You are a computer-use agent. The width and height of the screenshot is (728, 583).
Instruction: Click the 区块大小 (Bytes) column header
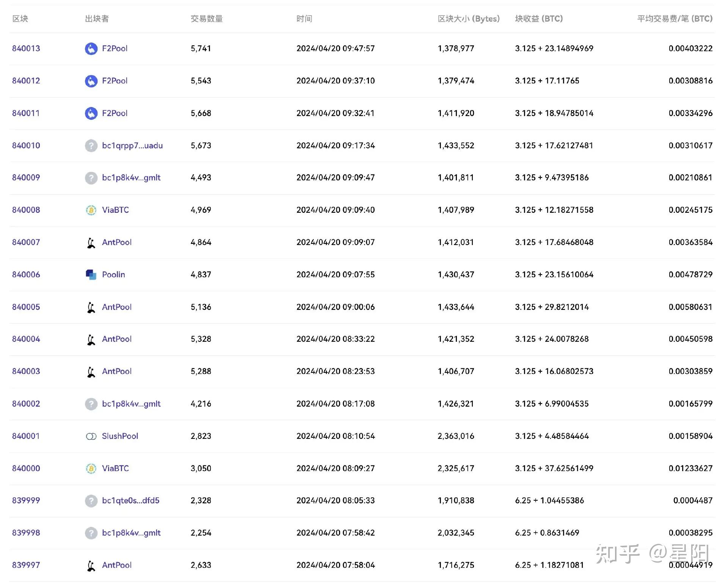[x=469, y=19]
